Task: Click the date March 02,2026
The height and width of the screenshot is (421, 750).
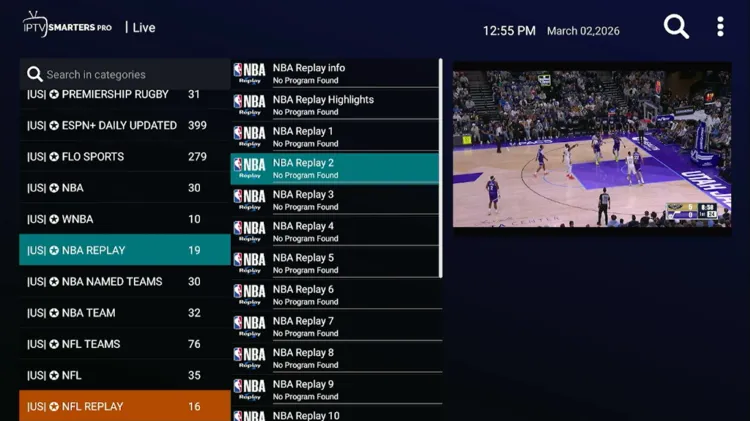Action: 583,31
